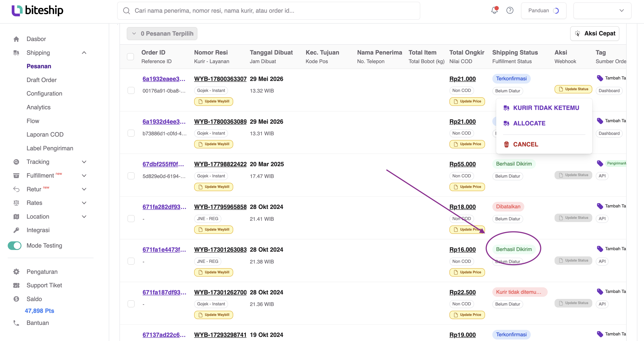Click the Saldo dollar icon
Viewport: 644px width, 341px height.
(16, 299)
